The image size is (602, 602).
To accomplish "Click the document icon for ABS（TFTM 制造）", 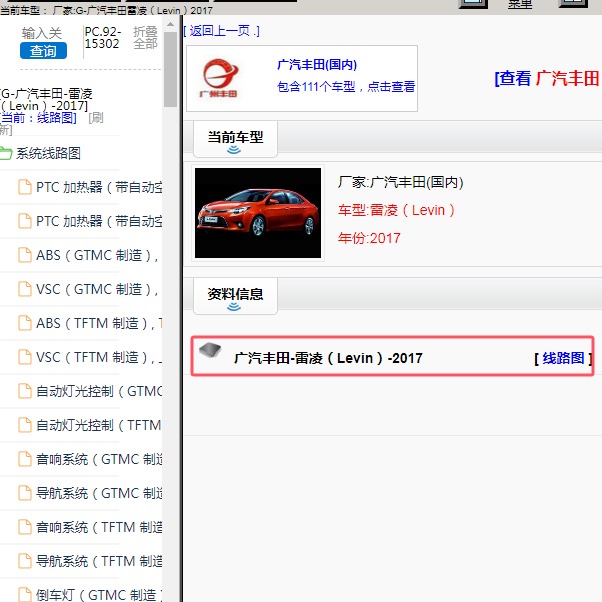I will coord(25,323).
